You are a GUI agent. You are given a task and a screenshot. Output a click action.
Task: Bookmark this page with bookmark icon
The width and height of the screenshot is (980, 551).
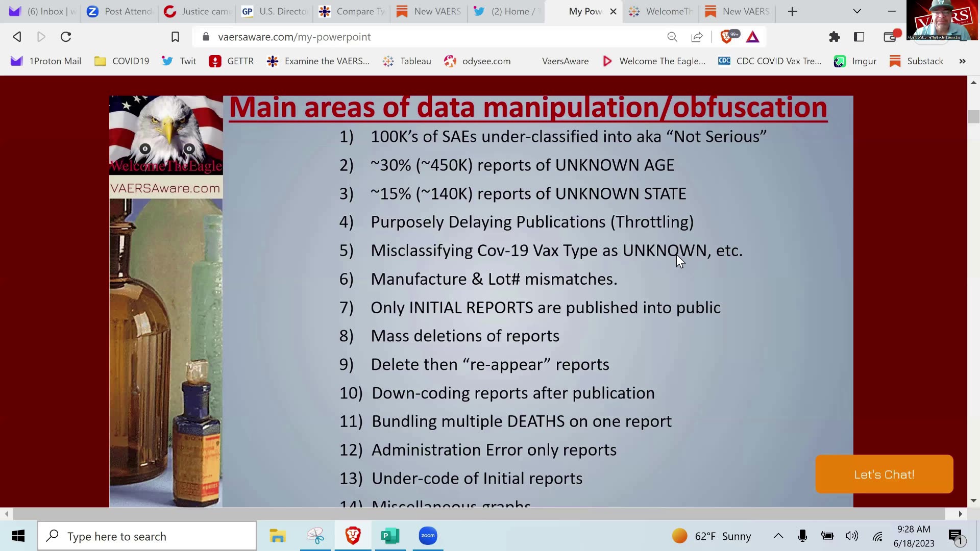175,37
